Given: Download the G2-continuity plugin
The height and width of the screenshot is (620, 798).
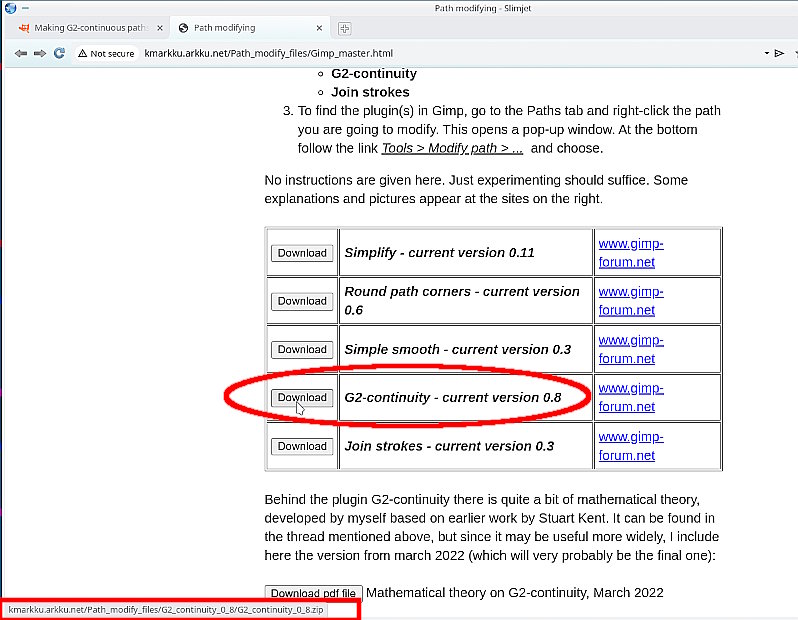Looking at the screenshot, I should pos(302,397).
